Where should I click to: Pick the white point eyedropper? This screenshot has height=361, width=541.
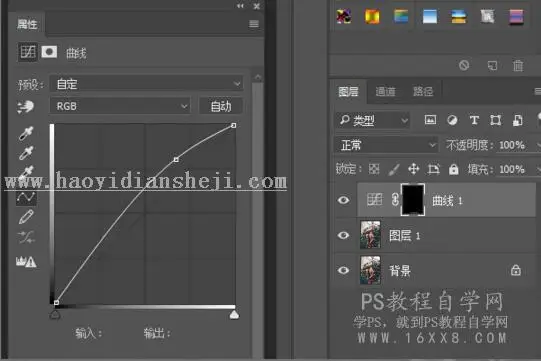[26, 172]
